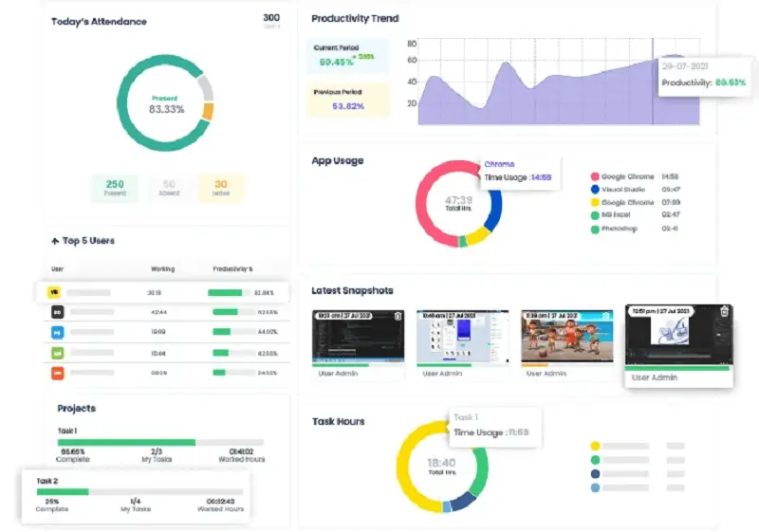Click the blue user avatar in the third row
This screenshot has width=759, height=532.
click(x=58, y=332)
